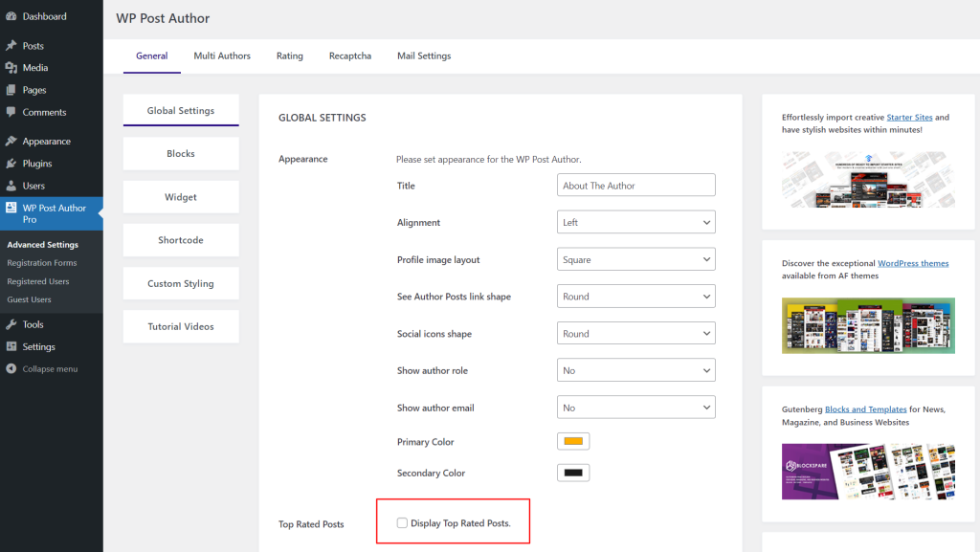The width and height of the screenshot is (980, 552).
Task: Select the Shortcode section tab
Action: pyautogui.click(x=181, y=240)
